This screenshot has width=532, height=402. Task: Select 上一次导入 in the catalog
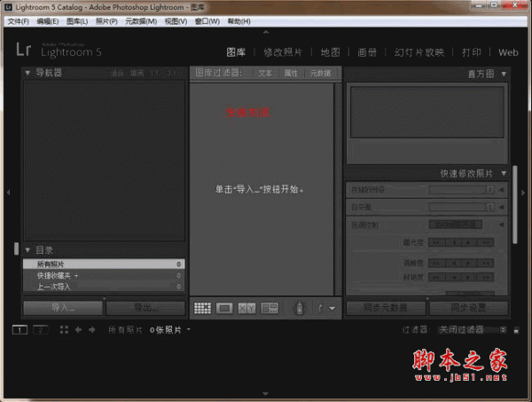click(x=104, y=287)
